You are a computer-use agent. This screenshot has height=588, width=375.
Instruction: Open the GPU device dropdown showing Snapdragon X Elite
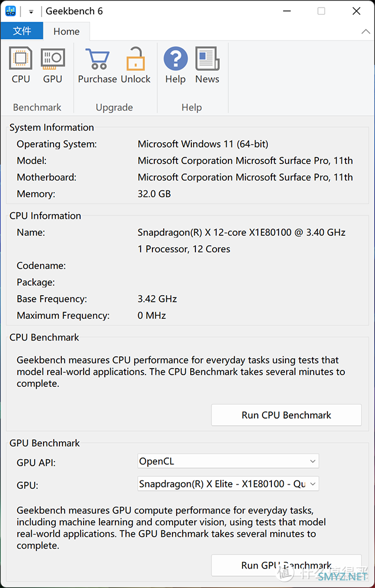pyautogui.click(x=228, y=484)
